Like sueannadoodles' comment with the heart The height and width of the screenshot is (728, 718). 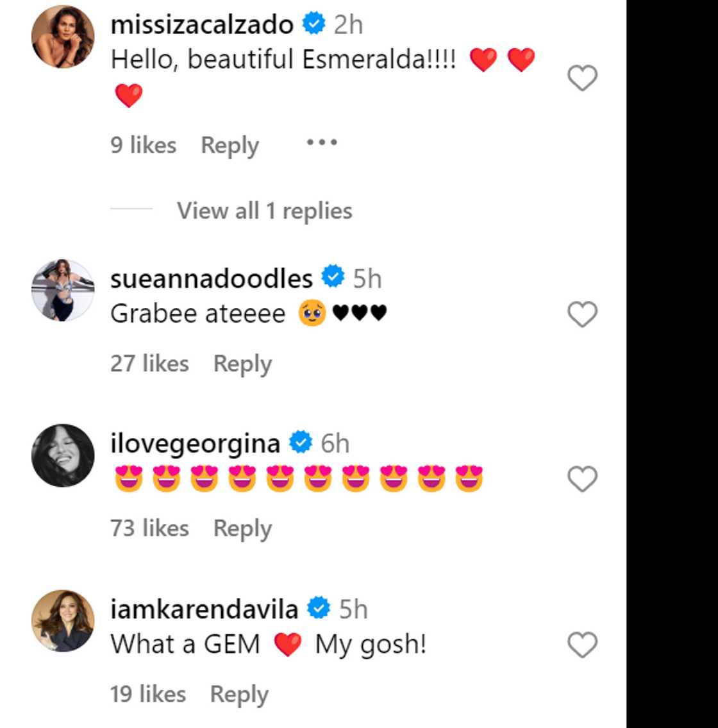pyautogui.click(x=582, y=314)
